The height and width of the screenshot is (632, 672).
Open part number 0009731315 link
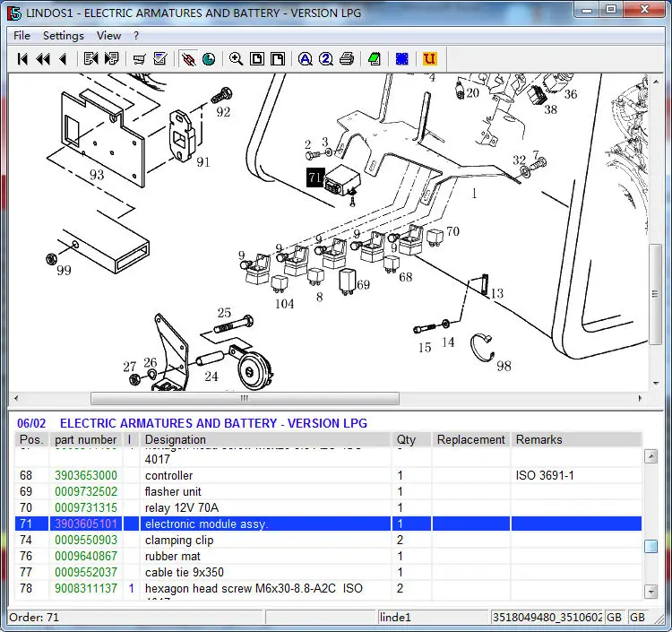[x=86, y=507]
